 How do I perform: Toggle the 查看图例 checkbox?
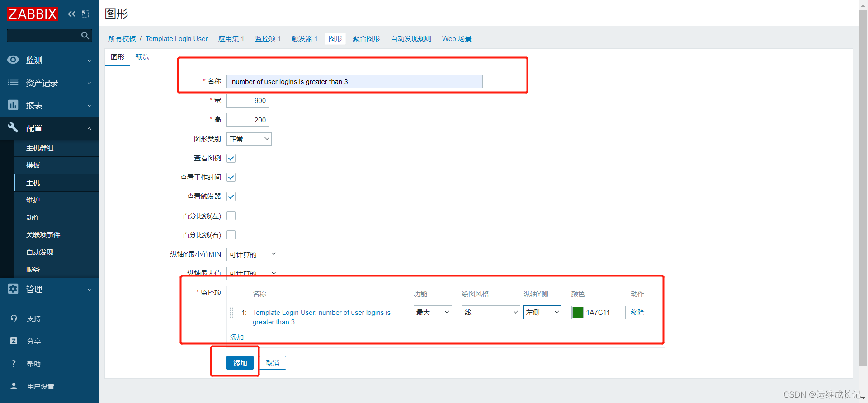pyautogui.click(x=231, y=158)
